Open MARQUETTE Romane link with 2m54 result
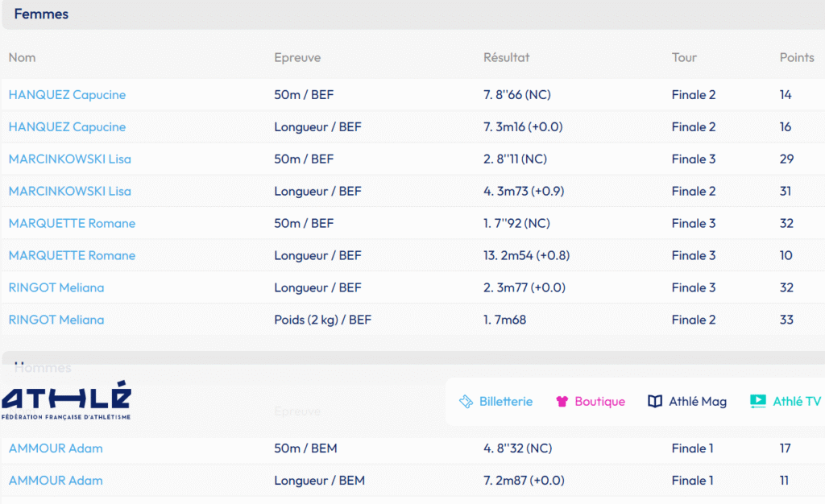Image resolution: width=825 pixels, height=504 pixels. coord(72,256)
